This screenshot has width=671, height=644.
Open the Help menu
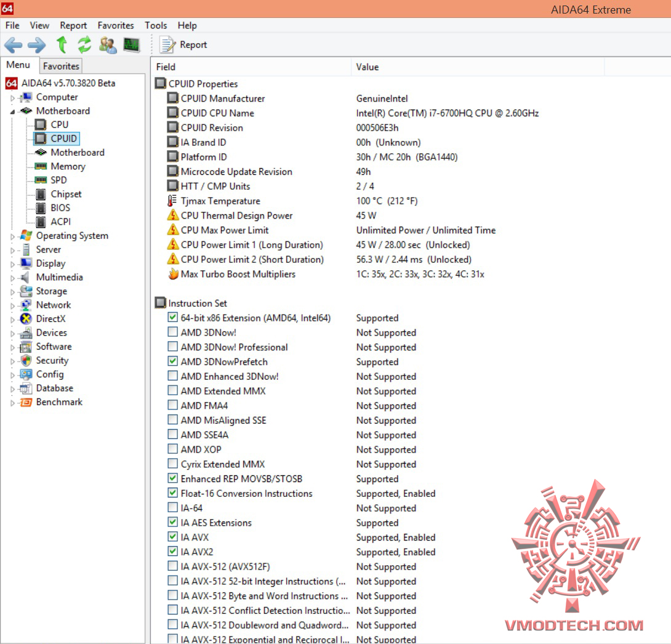click(187, 25)
